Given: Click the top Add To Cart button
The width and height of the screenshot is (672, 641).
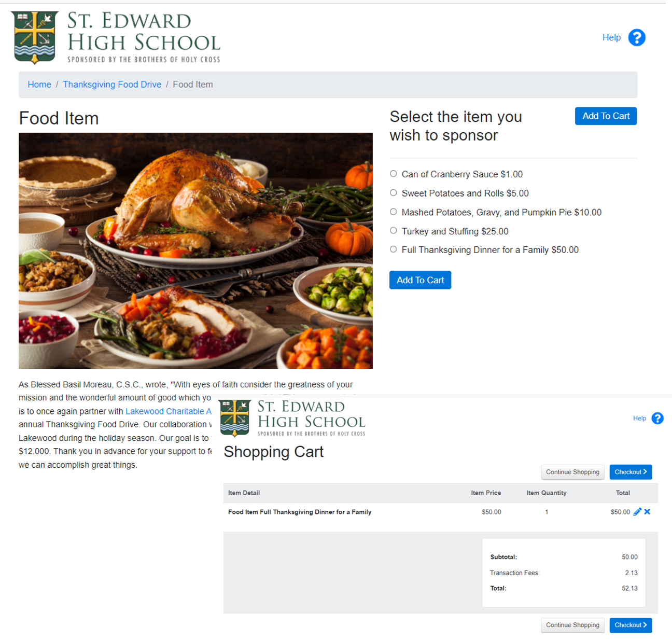Looking at the screenshot, I should (606, 116).
